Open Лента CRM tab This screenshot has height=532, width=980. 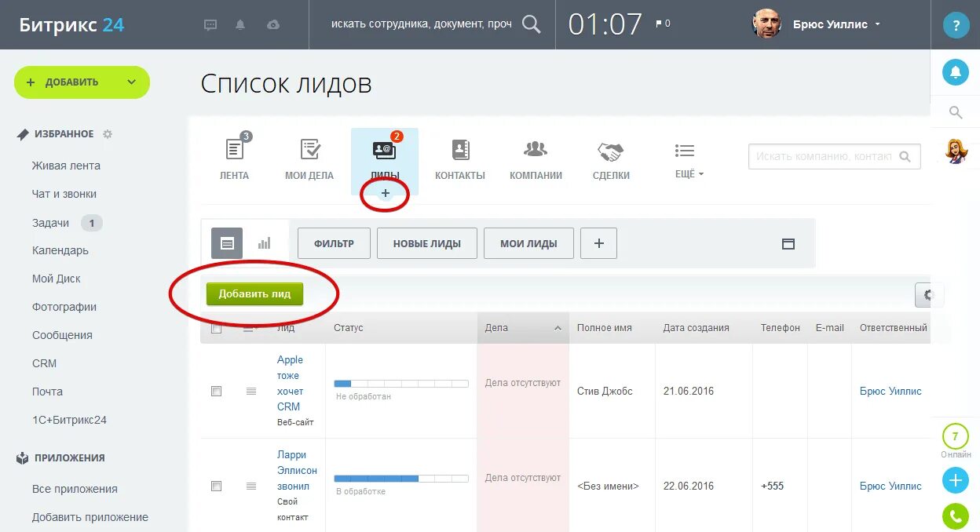234,159
